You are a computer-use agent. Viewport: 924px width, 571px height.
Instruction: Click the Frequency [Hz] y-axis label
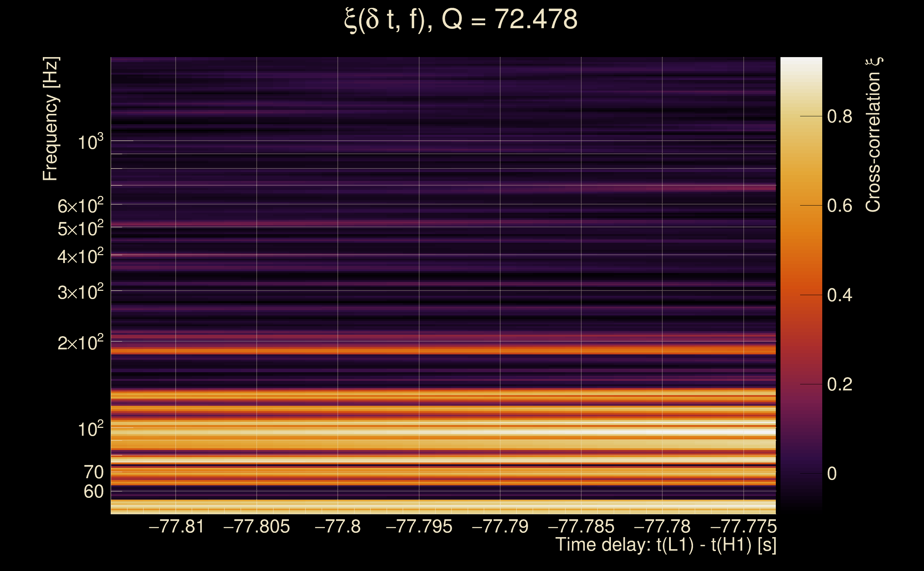pos(51,119)
